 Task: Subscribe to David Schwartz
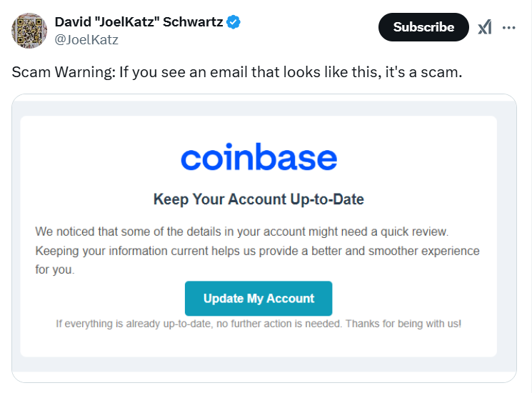423,27
